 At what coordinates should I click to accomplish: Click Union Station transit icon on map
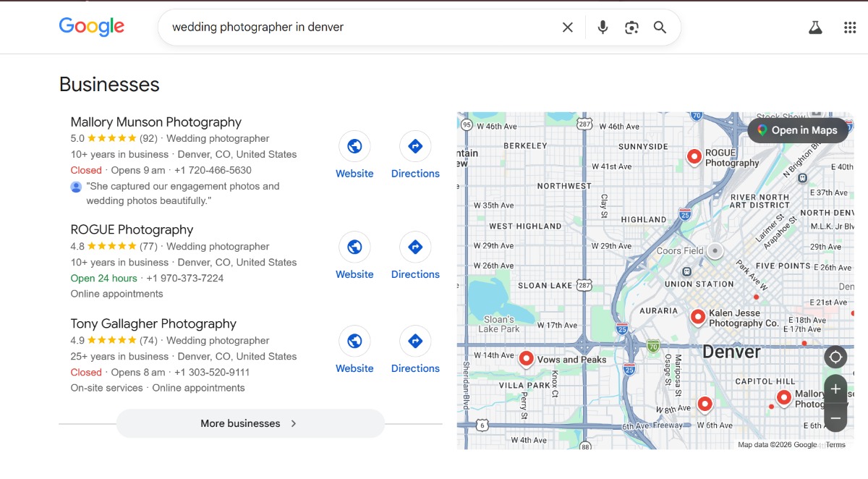[x=686, y=271]
